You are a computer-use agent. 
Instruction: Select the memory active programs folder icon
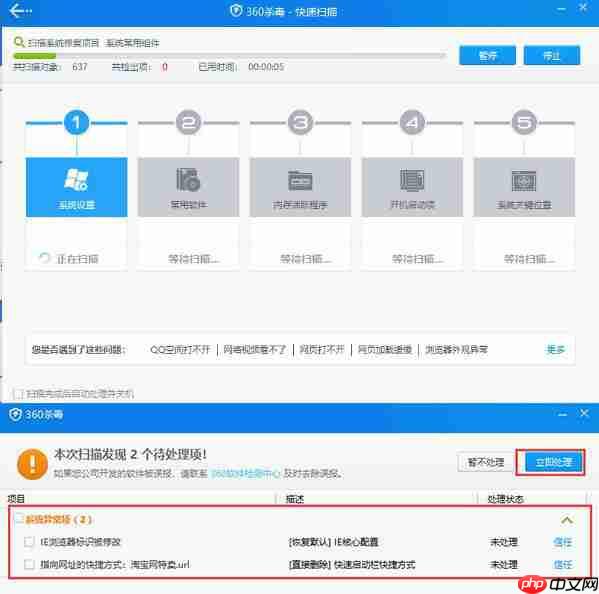pos(300,180)
